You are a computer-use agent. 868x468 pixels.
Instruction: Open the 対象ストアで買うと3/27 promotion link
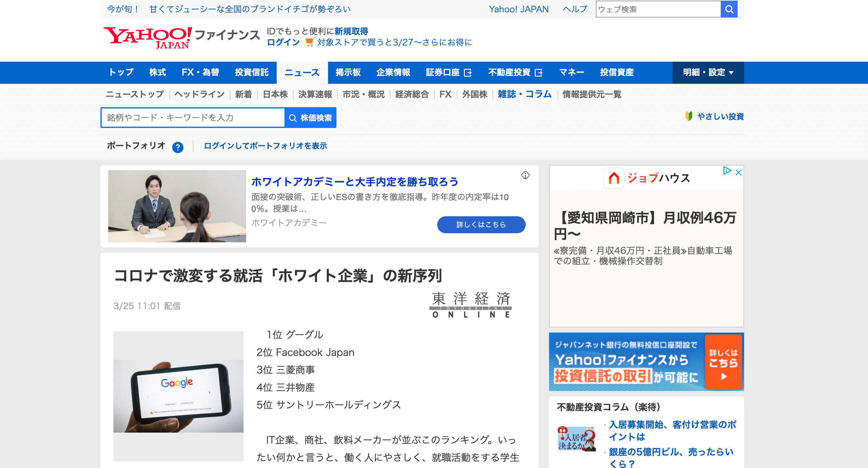click(394, 42)
